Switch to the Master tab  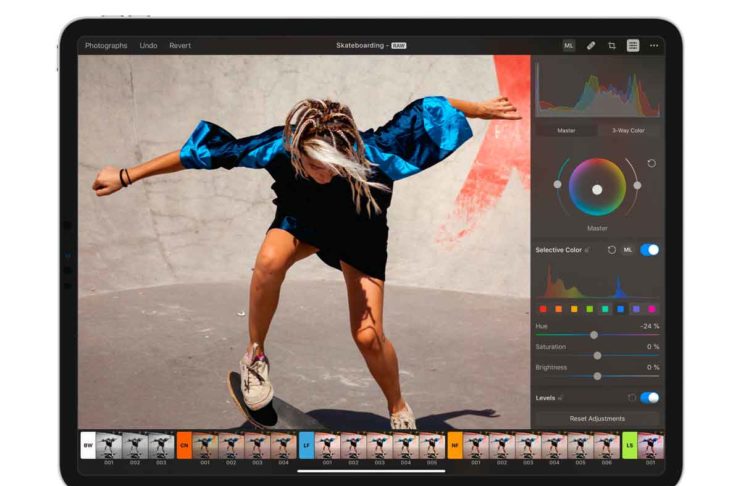click(566, 130)
